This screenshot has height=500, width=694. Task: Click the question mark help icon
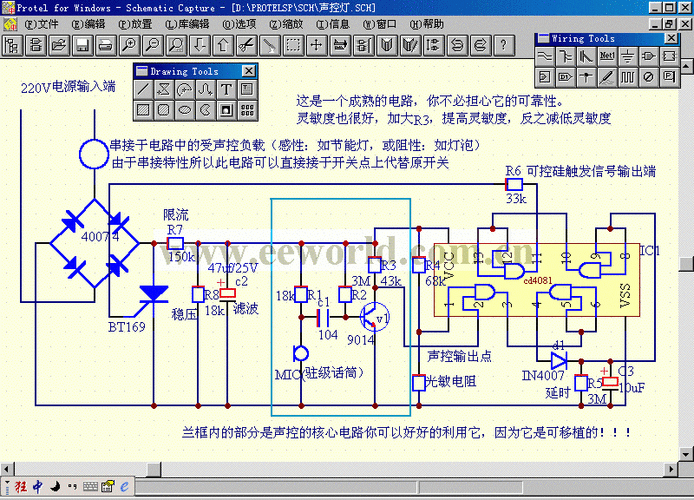[x=503, y=45]
